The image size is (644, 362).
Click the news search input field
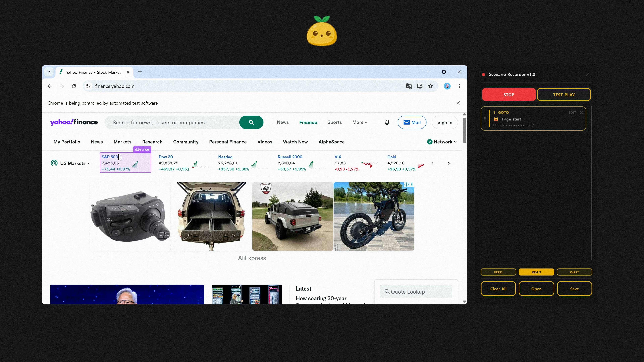(x=172, y=122)
